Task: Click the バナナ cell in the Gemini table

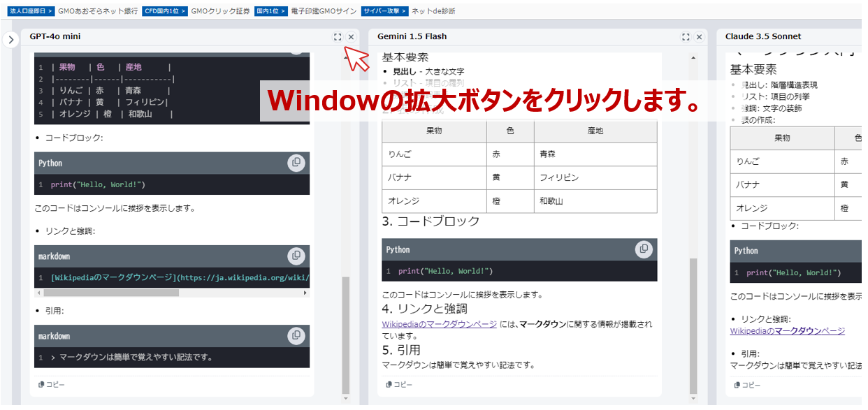Action: pos(435,177)
